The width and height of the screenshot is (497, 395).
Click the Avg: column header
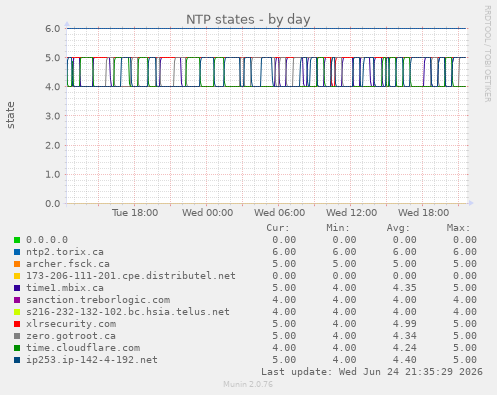coord(398,228)
